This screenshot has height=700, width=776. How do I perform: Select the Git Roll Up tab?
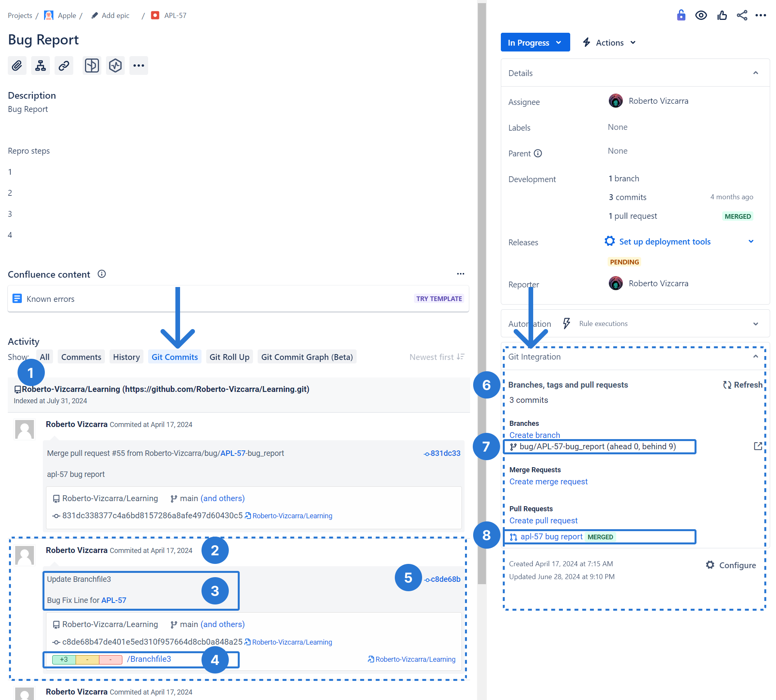point(230,357)
